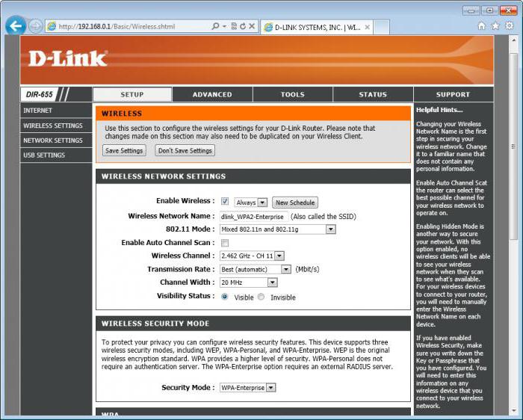Open the 802.11 Mode dropdown
This screenshot has width=523, height=420.
277,229
